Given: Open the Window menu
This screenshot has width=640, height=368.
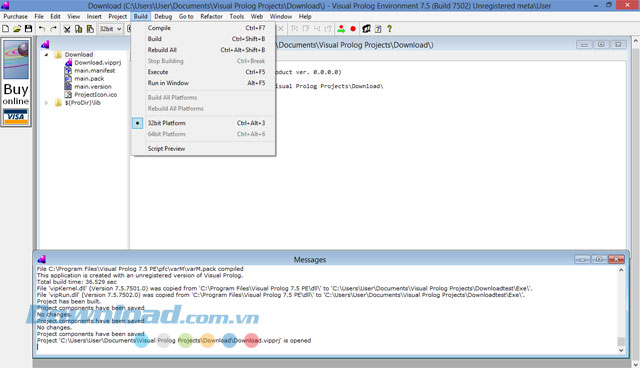Looking at the screenshot, I should point(281,16).
